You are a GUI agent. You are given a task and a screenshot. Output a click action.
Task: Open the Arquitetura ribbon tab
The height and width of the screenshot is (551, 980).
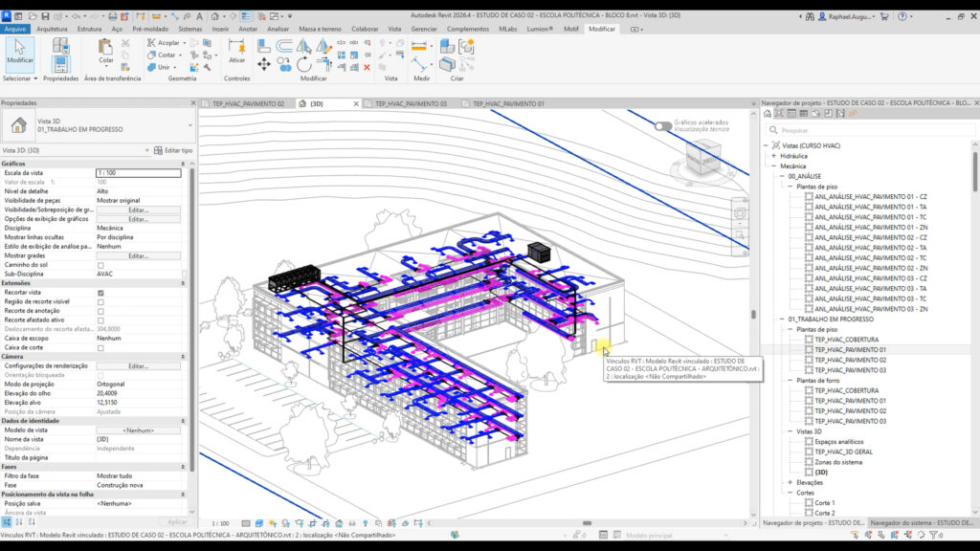(52, 29)
